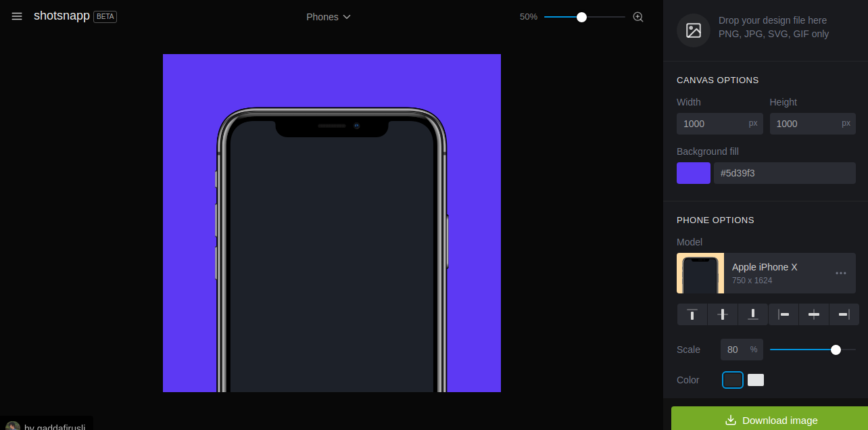Click the 50% zoom value
The image size is (868, 430).
pos(529,17)
